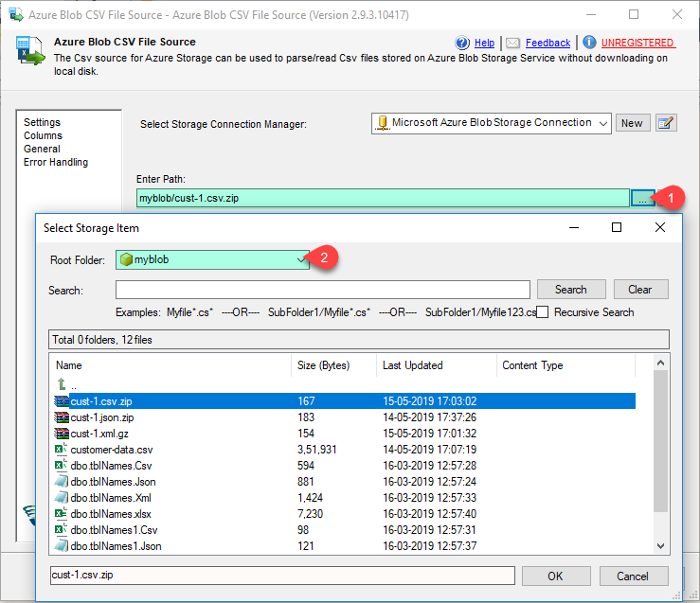Select the dbo.tblNames.Xml file row
Screen dimensions: 700x603
[x=345, y=498]
